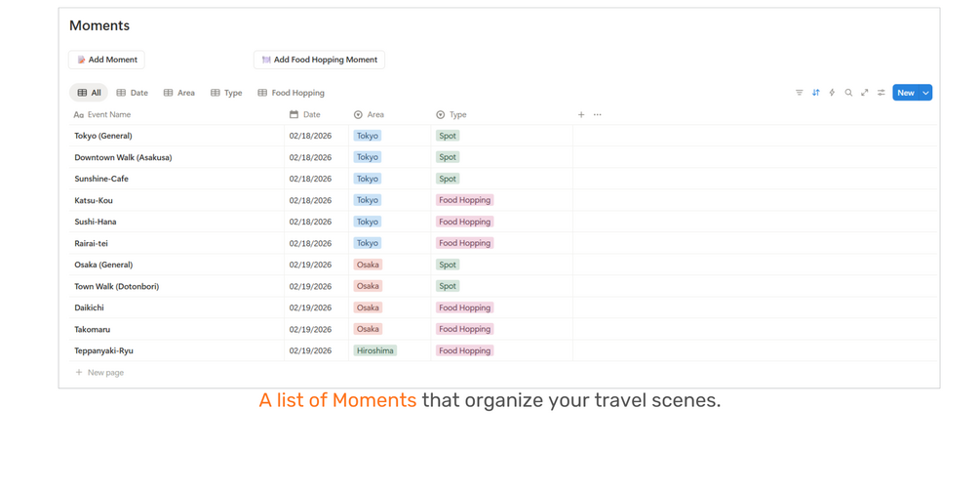Open the column header three-dots menu
The height and width of the screenshot is (490, 980).
click(x=598, y=115)
